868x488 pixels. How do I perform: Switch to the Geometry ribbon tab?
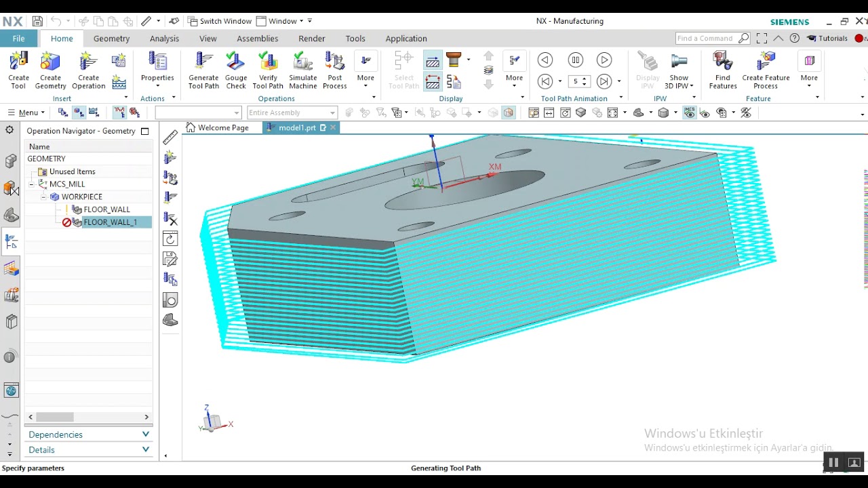pyautogui.click(x=111, y=39)
